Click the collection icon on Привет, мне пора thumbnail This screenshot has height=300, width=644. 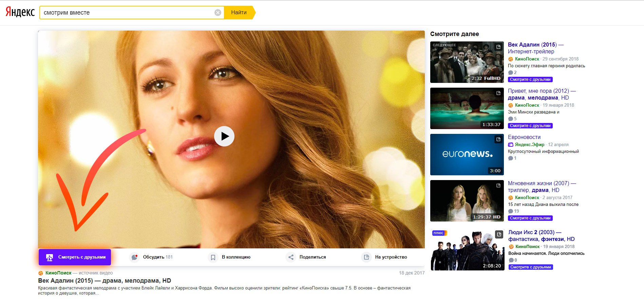click(498, 93)
